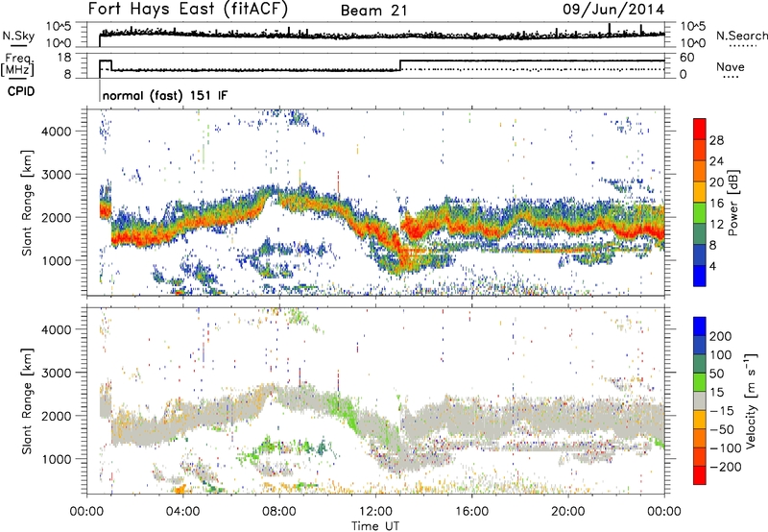
Task: Click '24' on the Power colorbar
Action: click(x=716, y=161)
